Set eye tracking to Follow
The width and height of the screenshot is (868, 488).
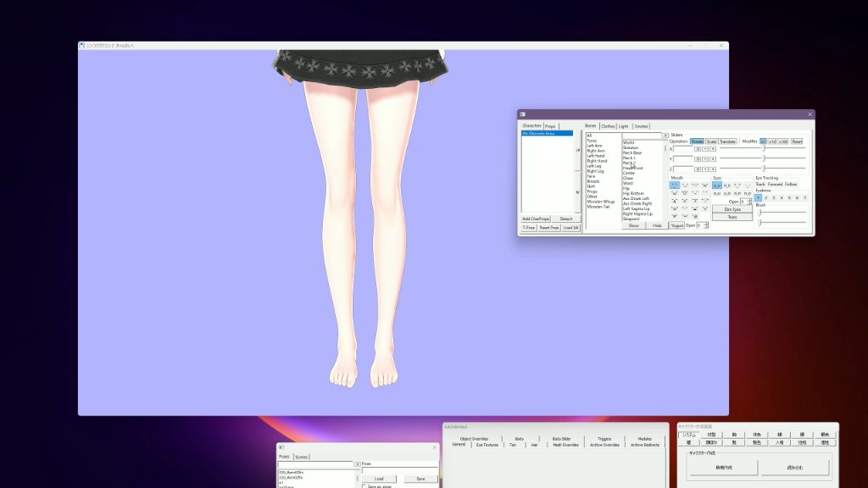pos(791,184)
